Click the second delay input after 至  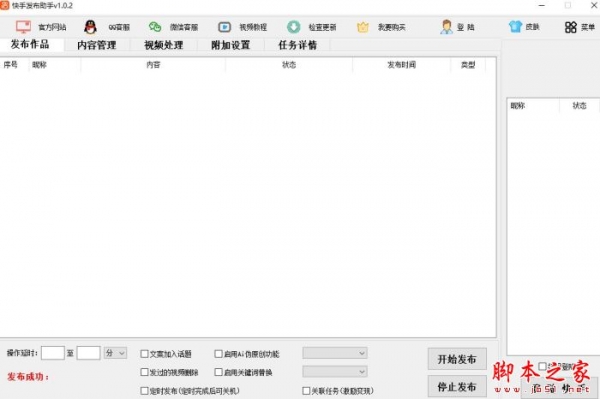88,353
